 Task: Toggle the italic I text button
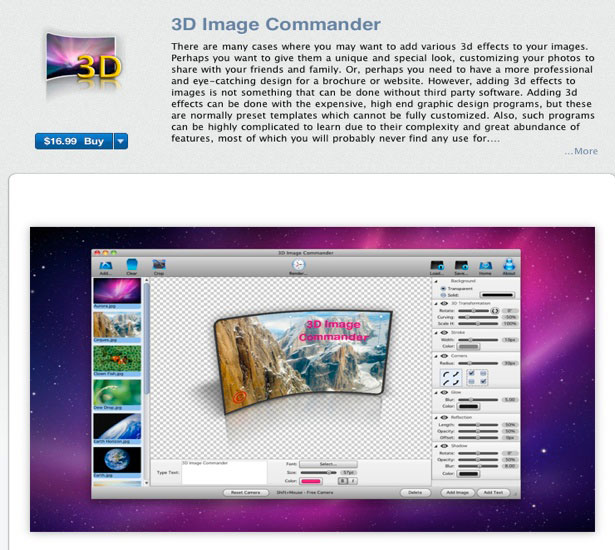coord(353,481)
